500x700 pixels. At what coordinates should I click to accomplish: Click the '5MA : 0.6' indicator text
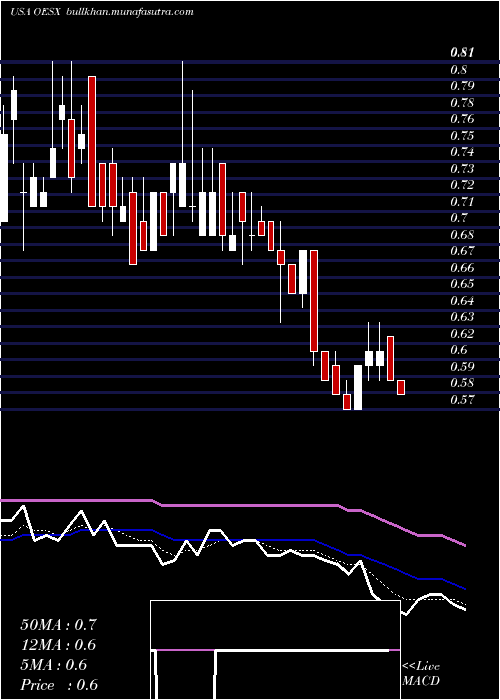(x=54, y=665)
